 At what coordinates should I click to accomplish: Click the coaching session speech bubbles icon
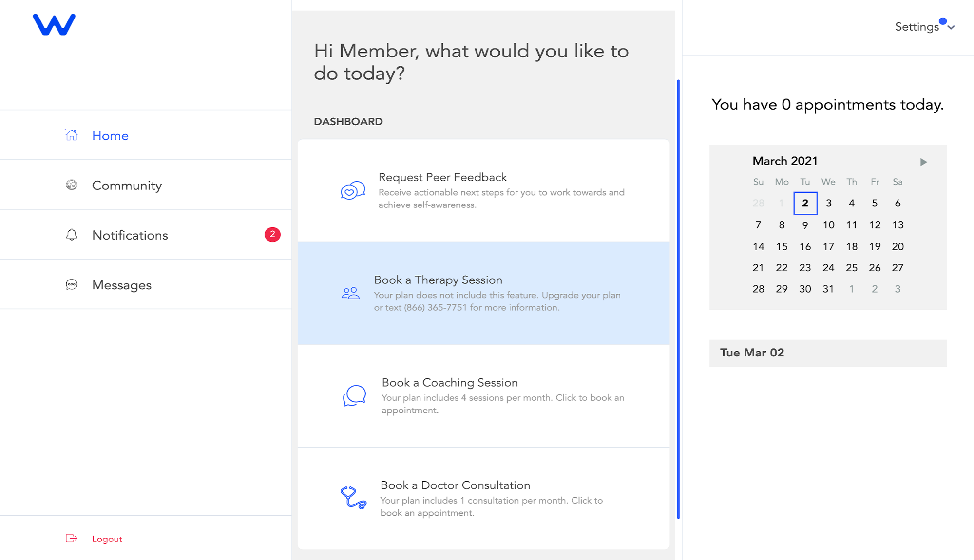tap(354, 395)
